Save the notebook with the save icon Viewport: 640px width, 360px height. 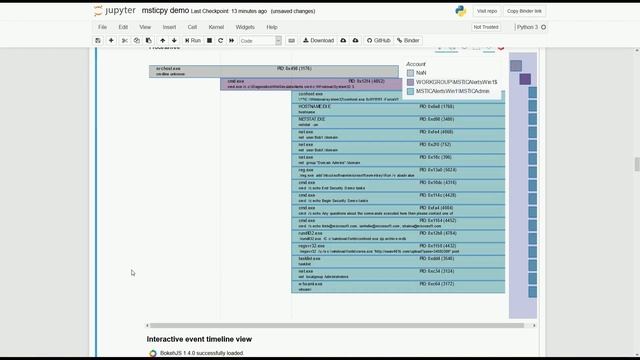click(x=98, y=40)
